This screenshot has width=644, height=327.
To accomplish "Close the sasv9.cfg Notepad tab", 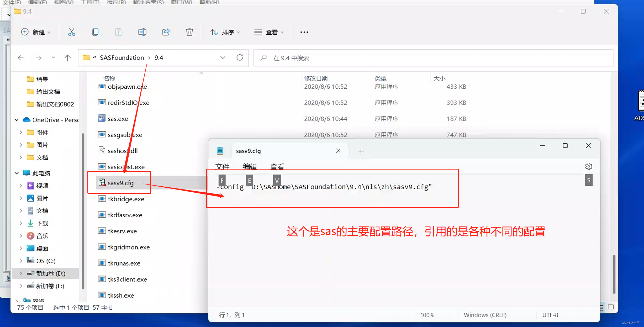I will 338,151.
